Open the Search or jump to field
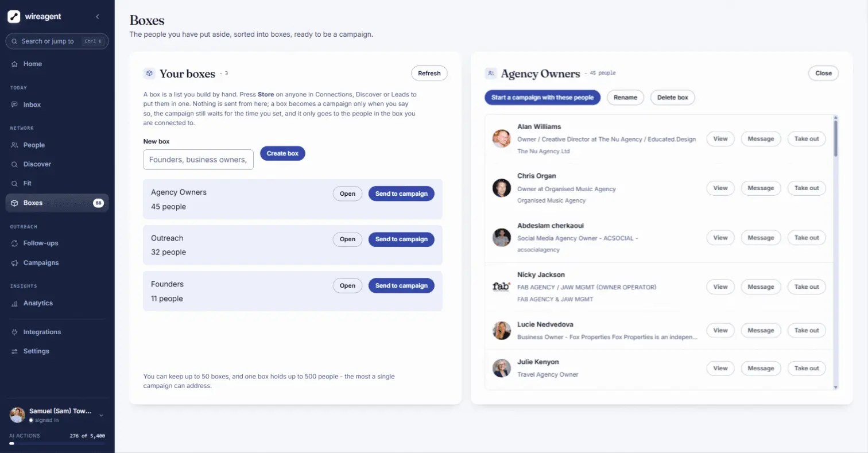Viewport: 868px width, 453px height. tap(57, 41)
